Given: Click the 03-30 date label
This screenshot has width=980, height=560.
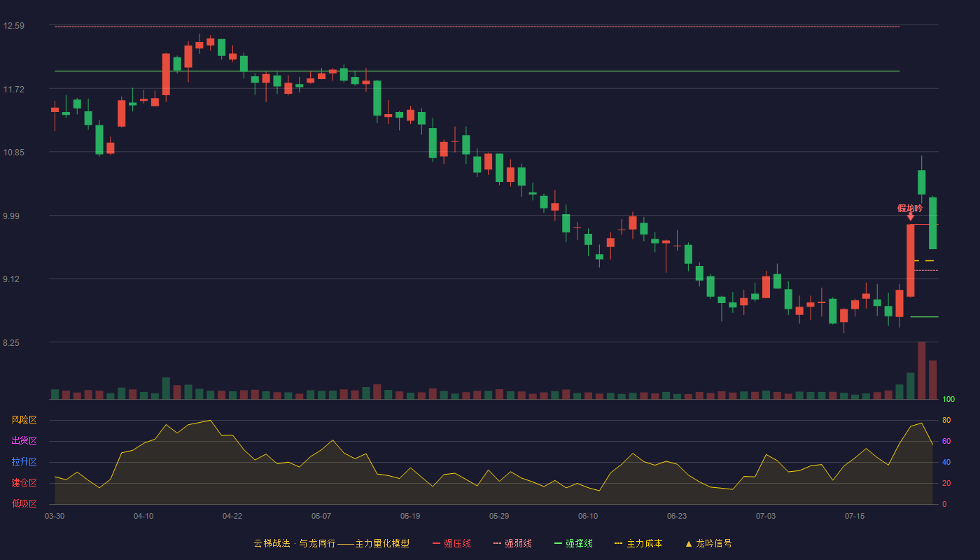Looking at the screenshot, I should click(x=55, y=516).
